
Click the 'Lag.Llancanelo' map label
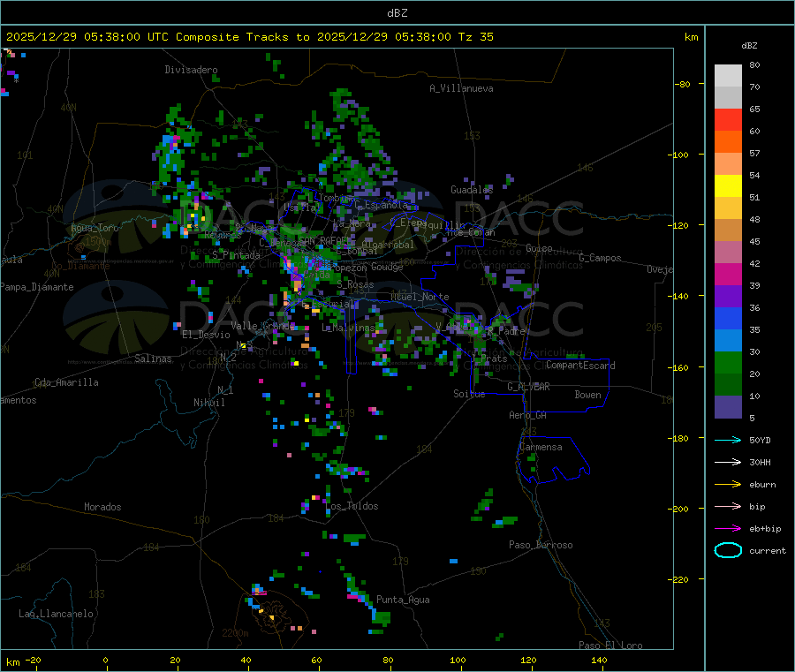click(x=56, y=614)
